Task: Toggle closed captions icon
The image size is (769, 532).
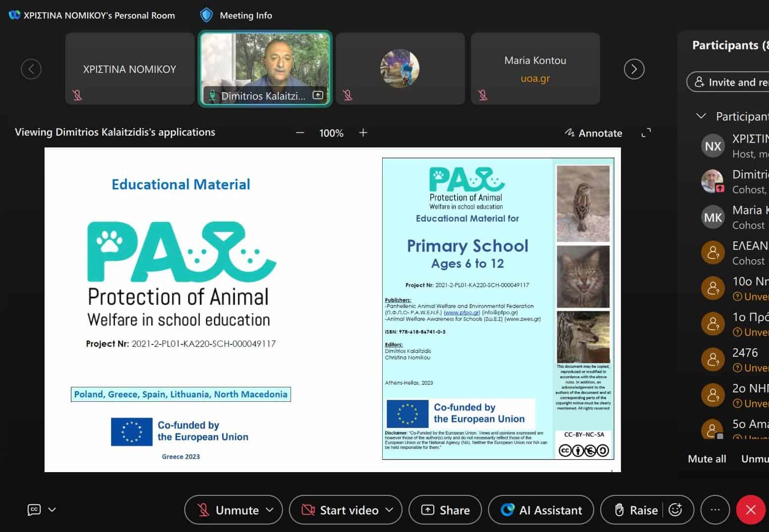Action: (34, 510)
